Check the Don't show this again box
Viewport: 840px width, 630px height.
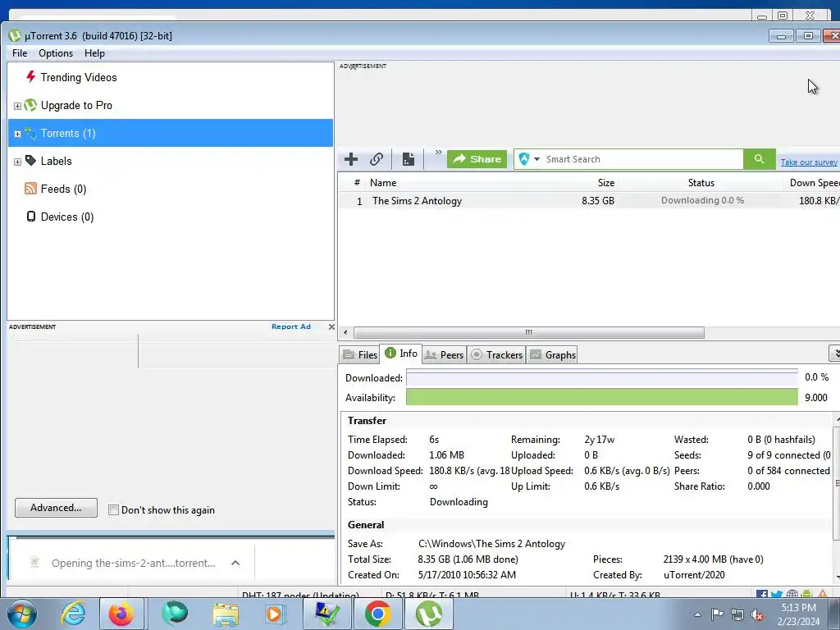pyautogui.click(x=113, y=510)
